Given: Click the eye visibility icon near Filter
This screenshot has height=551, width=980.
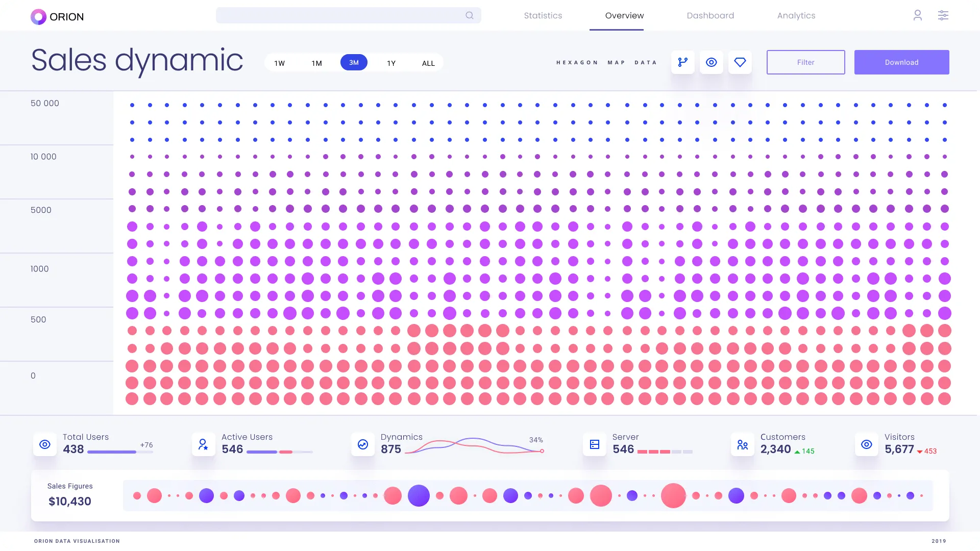Looking at the screenshot, I should point(711,62).
